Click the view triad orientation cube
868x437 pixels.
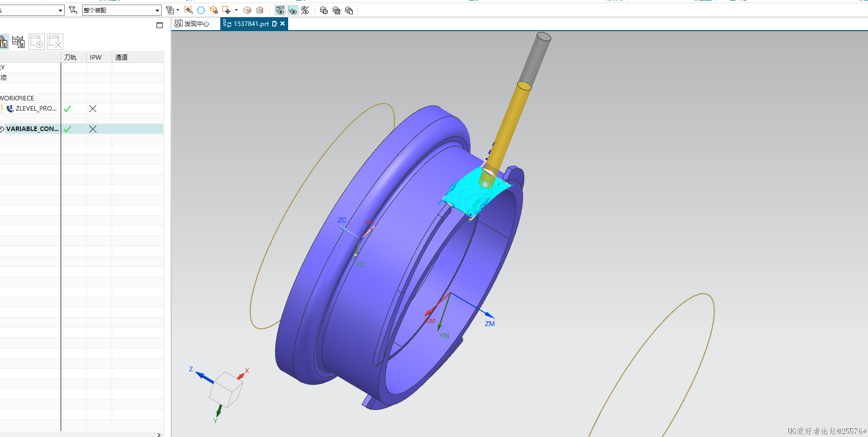coord(226,390)
